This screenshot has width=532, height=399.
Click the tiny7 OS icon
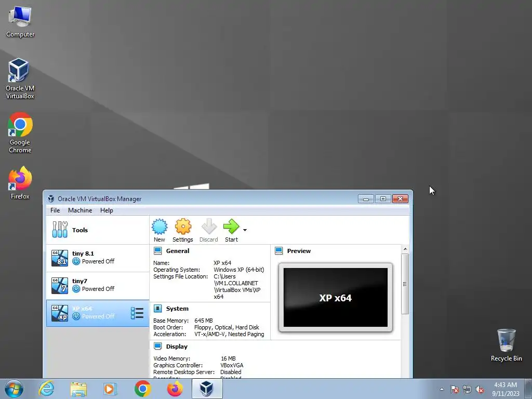60,285
